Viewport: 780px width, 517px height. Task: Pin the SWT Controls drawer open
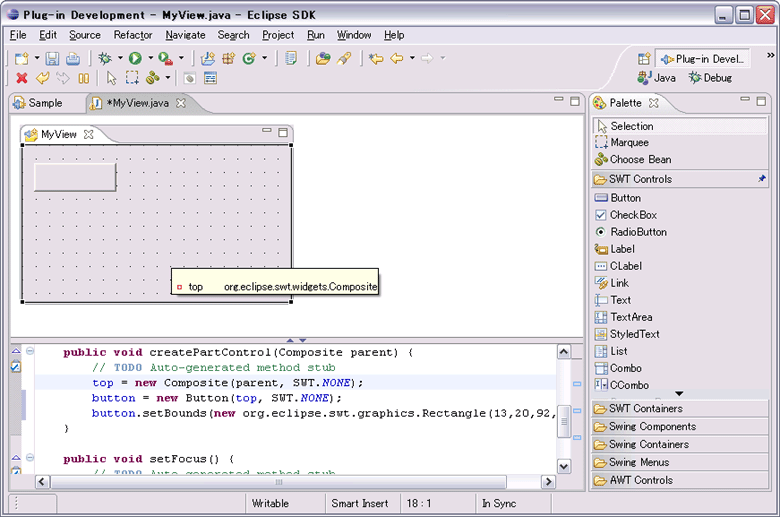[x=762, y=179]
